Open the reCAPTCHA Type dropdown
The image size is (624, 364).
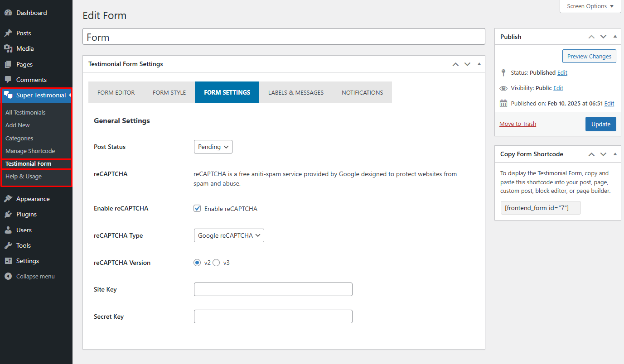pos(229,235)
